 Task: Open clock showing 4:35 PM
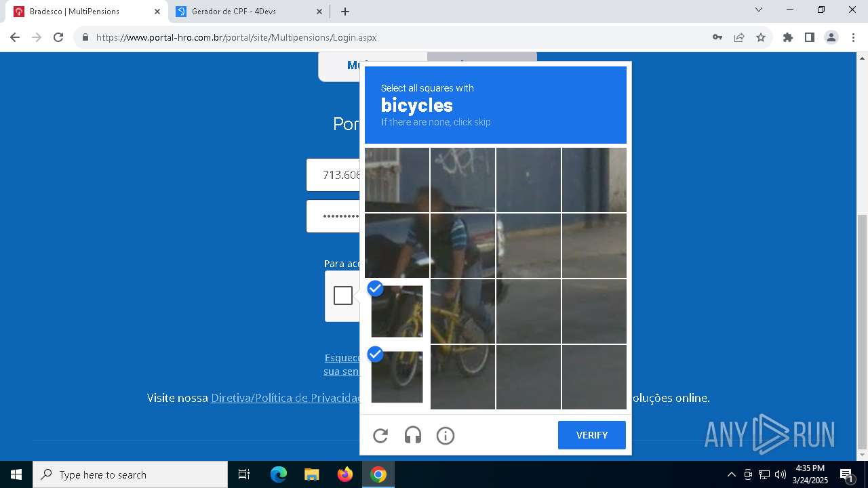tap(810, 474)
